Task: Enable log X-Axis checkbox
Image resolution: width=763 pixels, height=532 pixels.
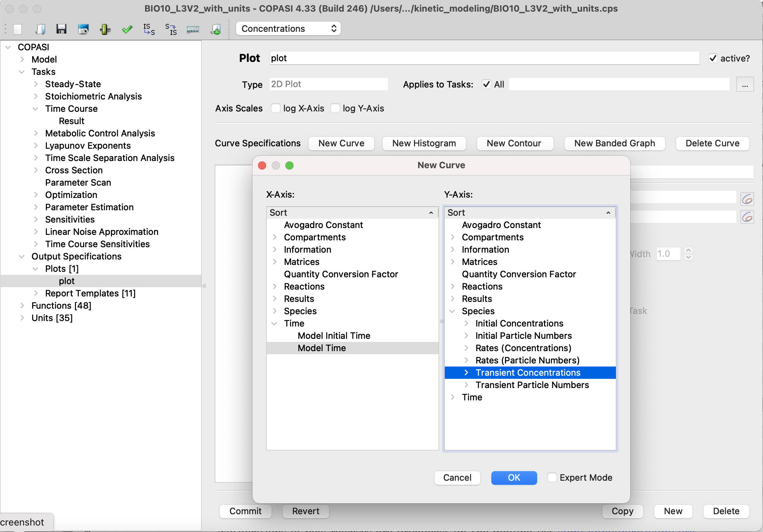Action: [275, 108]
